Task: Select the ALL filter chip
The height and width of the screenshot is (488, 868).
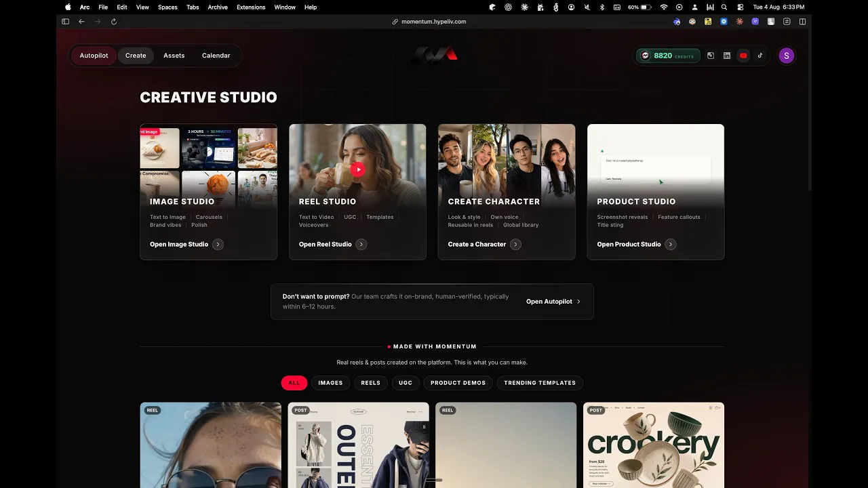Action: click(x=294, y=383)
